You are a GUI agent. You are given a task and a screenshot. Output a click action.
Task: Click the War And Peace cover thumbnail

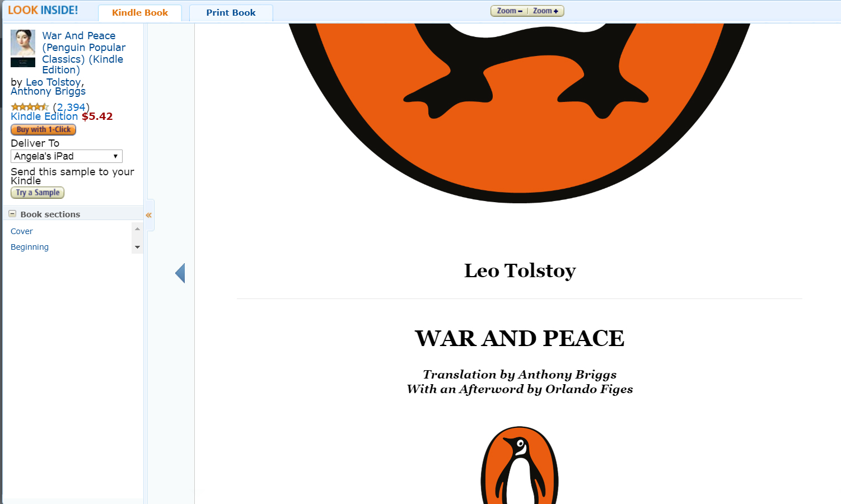click(x=23, y=48)
